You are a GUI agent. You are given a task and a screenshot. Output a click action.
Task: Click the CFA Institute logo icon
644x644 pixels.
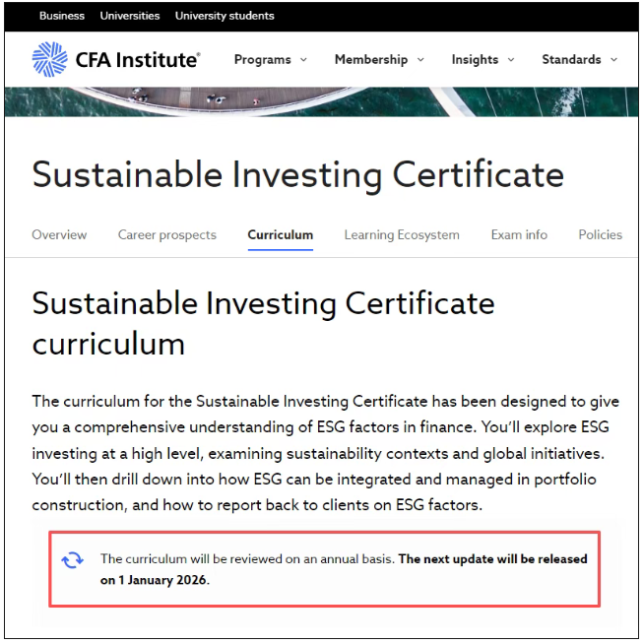[x=49, y=59]
